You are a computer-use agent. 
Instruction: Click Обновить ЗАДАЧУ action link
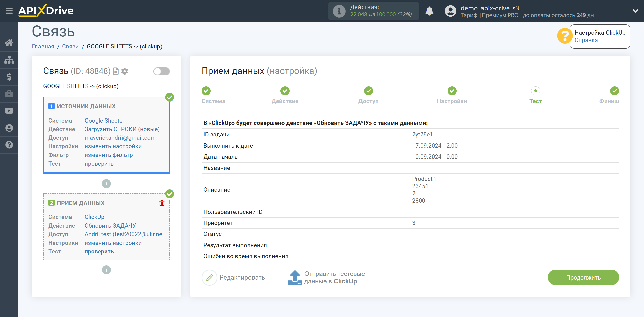point(110,226)
